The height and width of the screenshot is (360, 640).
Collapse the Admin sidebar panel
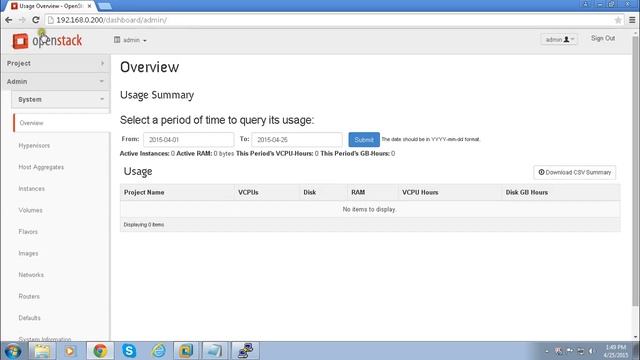coord(55,82)
